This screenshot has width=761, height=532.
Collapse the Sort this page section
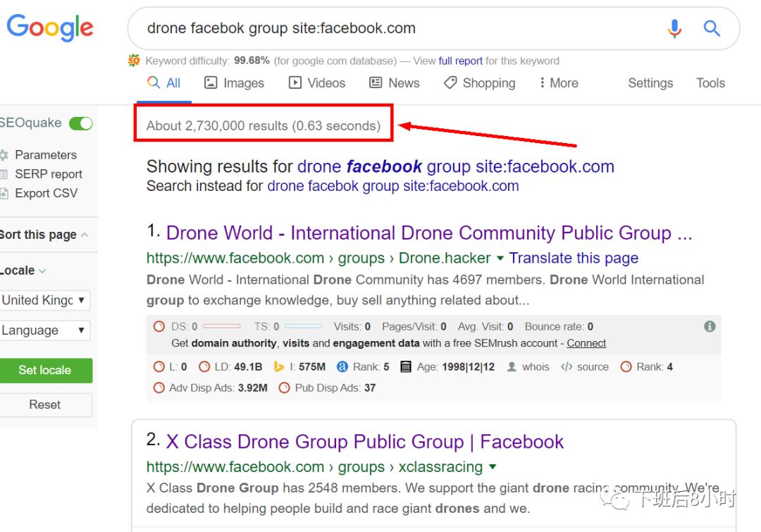coord(85,235)
